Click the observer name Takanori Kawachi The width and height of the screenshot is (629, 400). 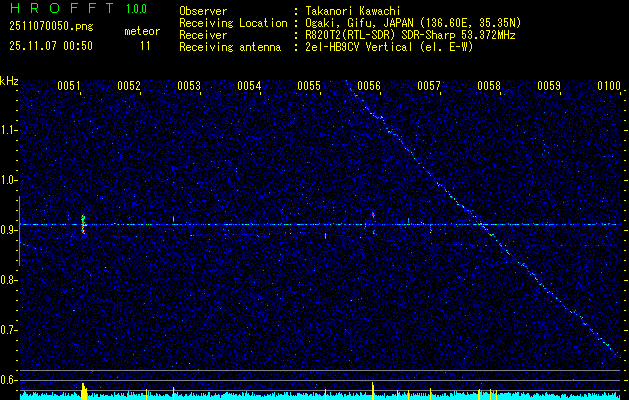(353, 11)
